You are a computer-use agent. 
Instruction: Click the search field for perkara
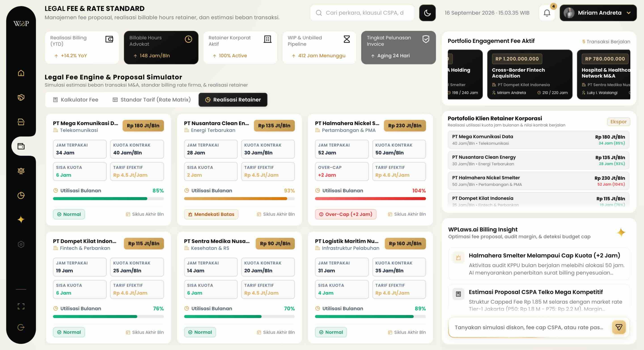362,13
